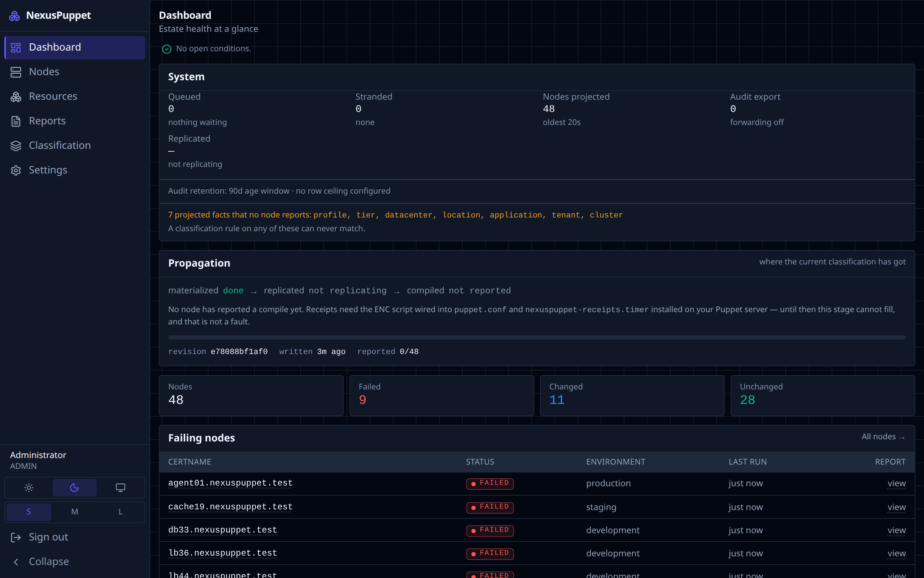Screen dimensions: 924x578
Task: Click the Unchanged 28 stat card
Action: click(823, 396)
